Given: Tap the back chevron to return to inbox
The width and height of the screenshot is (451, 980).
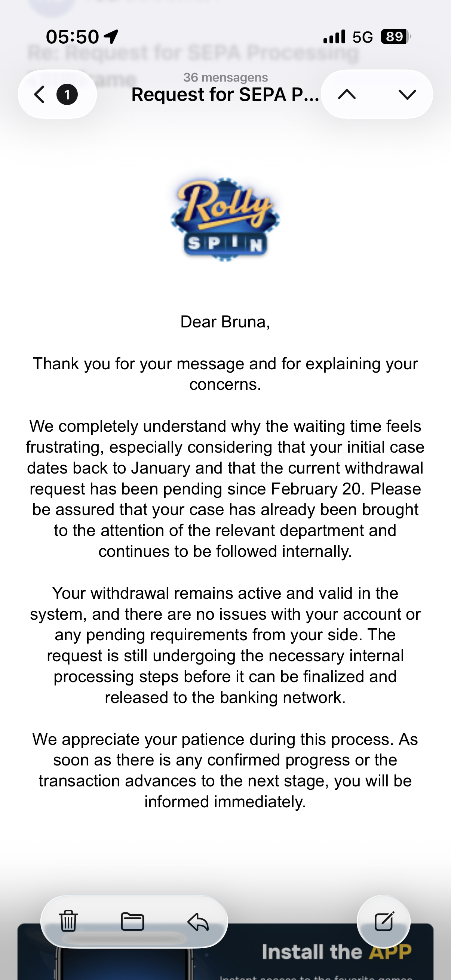Looking at the screenshot, I should click(40, 94).
